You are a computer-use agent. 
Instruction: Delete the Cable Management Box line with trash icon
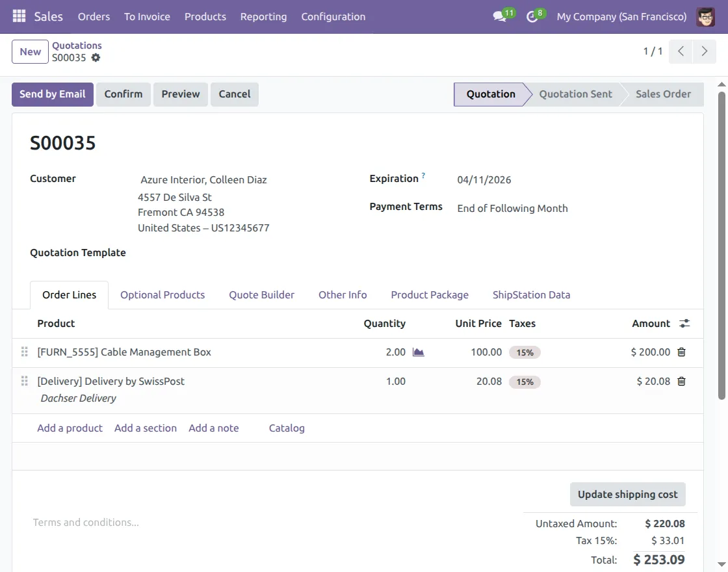click(x=681, y=352)
